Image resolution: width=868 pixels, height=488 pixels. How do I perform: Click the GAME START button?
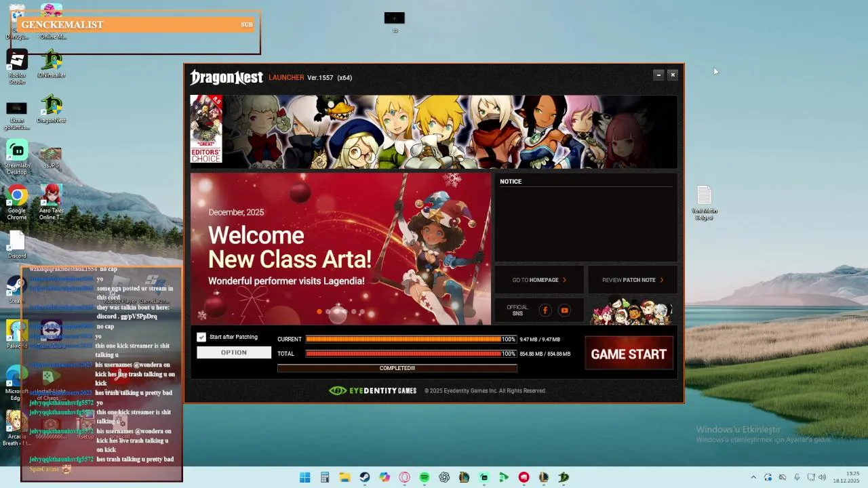(629, 354)
